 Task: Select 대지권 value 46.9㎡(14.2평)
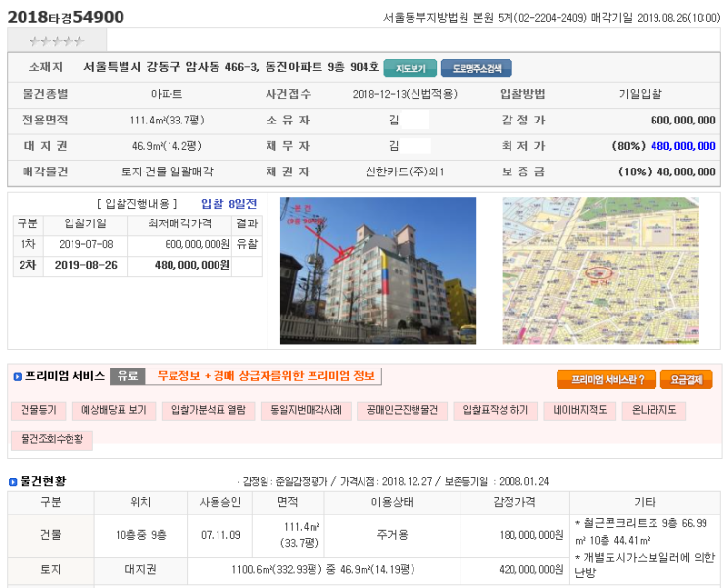[167, 146]
